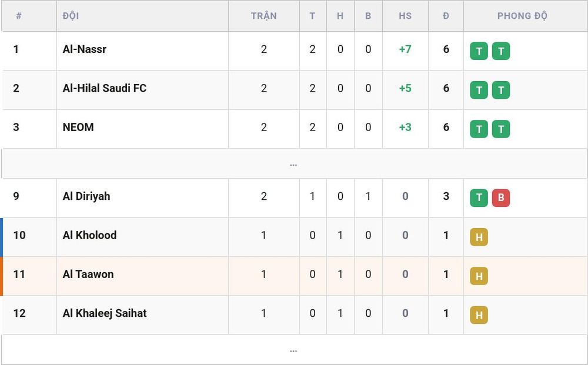Sort by the TRẬN column header

264,16
